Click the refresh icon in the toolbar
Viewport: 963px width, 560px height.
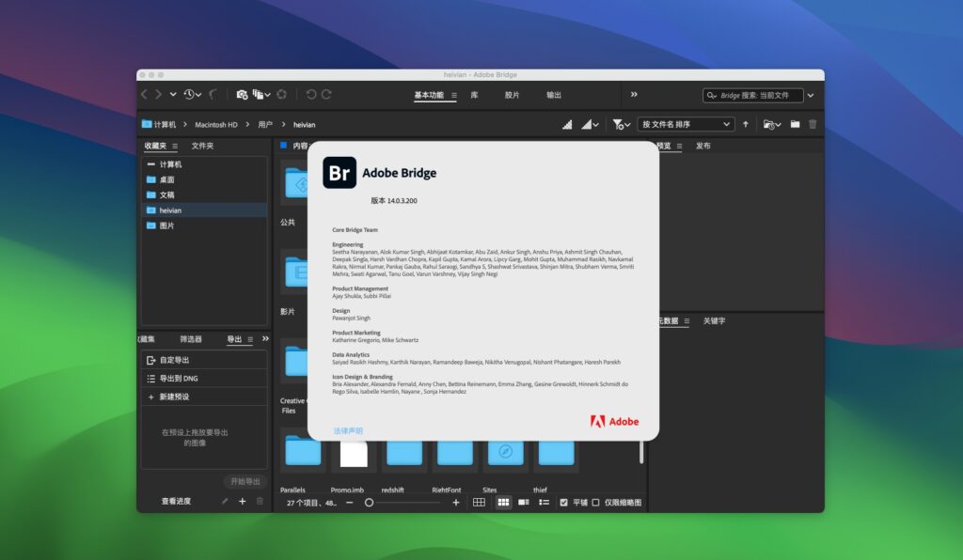pyautogui.click(x=281, y=94)
